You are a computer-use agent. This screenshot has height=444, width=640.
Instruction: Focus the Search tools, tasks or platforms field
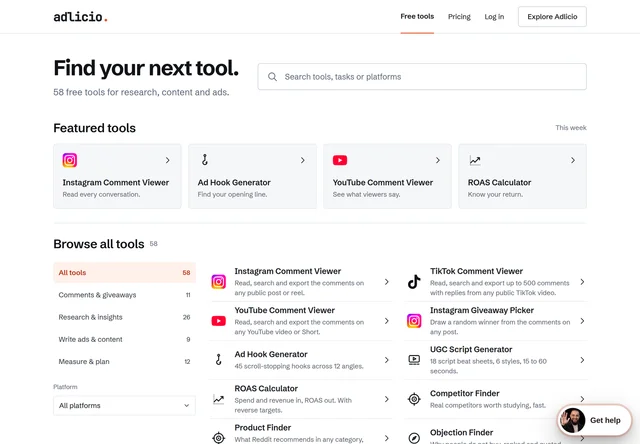(422, 77)
